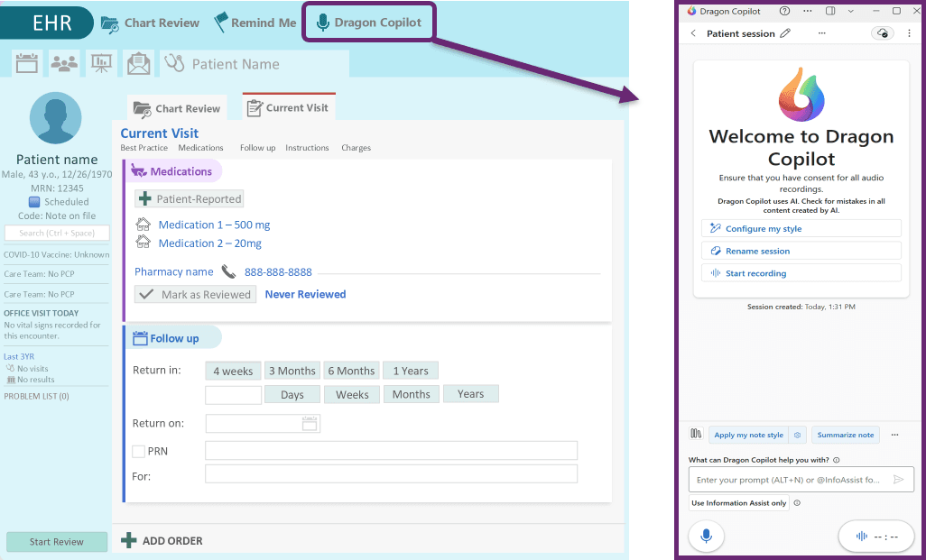
Task: Choose the Days unit button
Action: pos(292,394)
